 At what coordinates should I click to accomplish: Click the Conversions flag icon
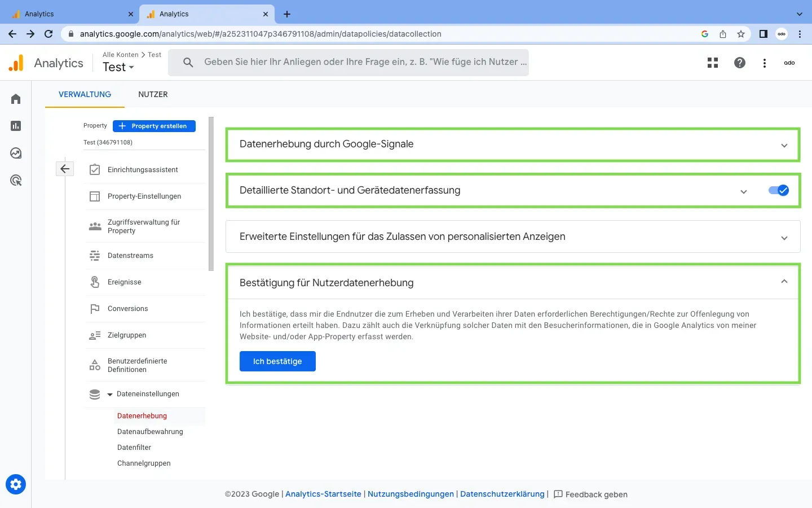tap(95, 309)
